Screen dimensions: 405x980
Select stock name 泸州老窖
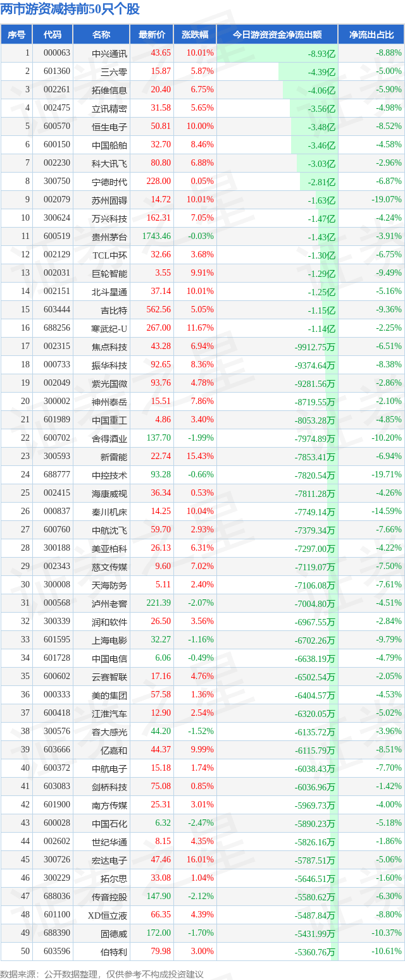(x=109, y=603)
